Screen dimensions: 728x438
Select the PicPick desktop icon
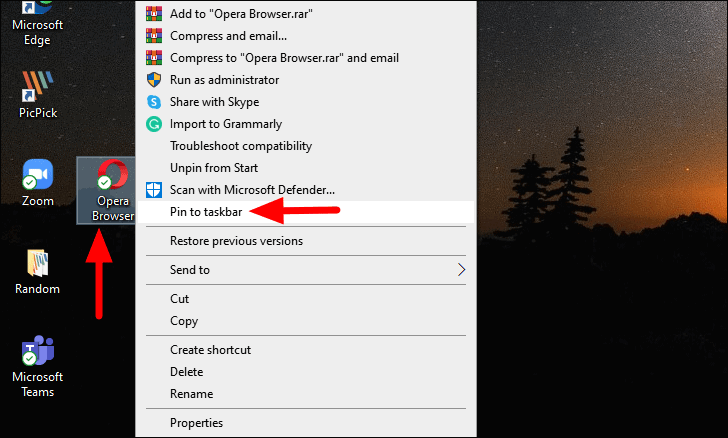(x=38, y=95)
